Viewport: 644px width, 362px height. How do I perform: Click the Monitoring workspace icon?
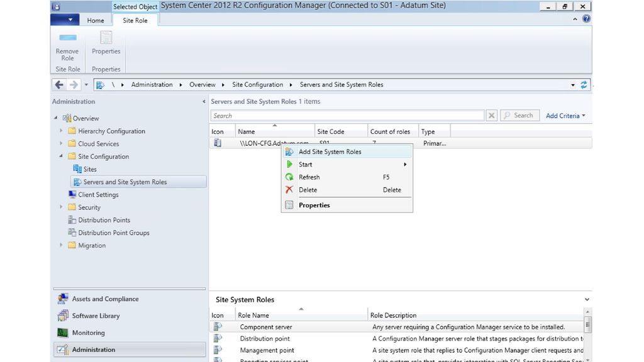coord(63,332)
